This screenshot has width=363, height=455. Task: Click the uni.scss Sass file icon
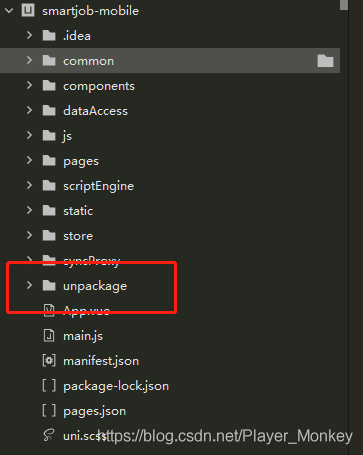[x=49, y=435]
